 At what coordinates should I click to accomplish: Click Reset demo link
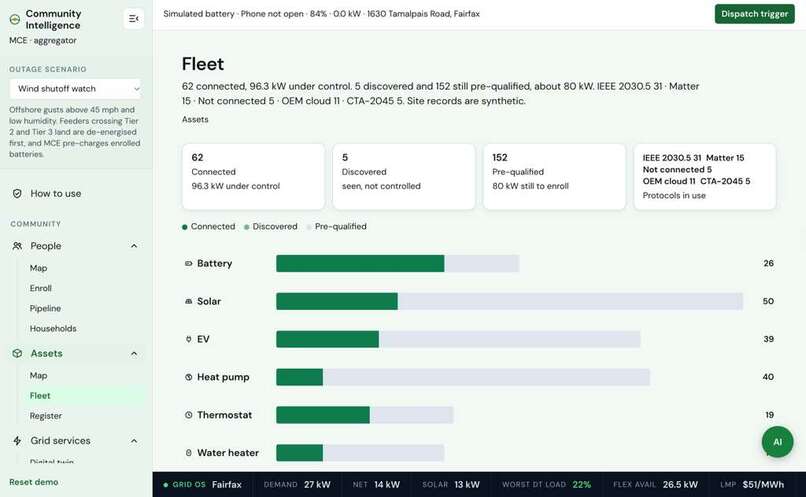pyautogui.click(x=33, y=482)
